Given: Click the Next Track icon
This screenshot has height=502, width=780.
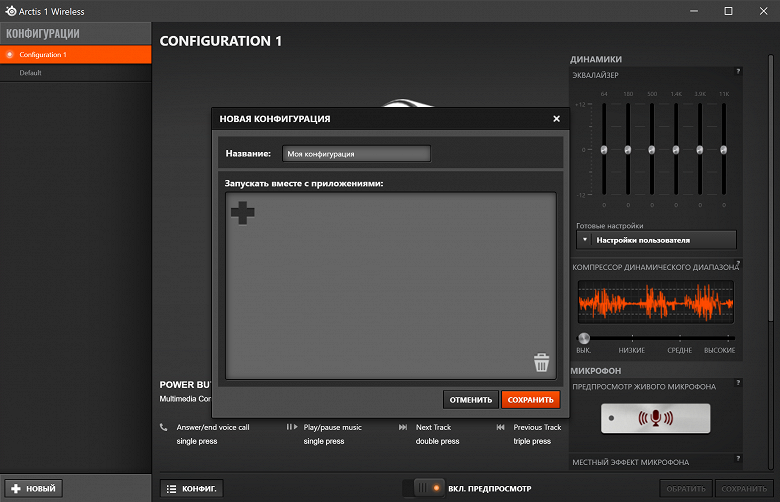Looking at the screenshot, I should tap(403, 427).
